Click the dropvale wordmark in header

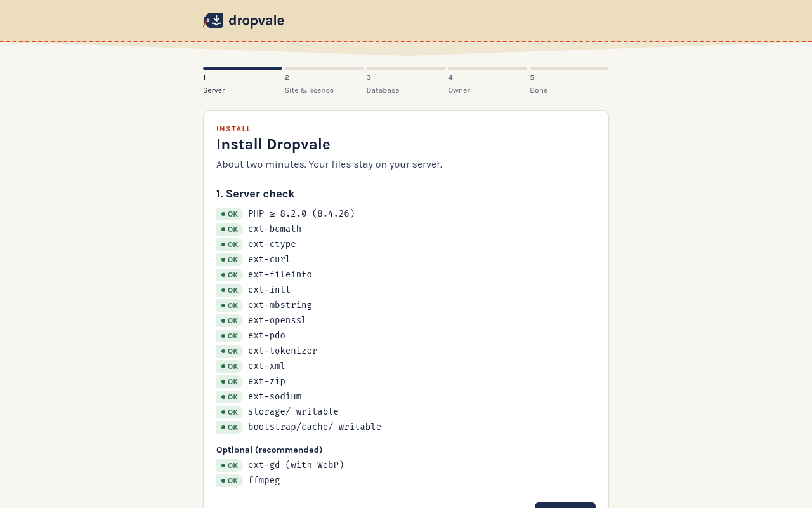click(256, 21)
